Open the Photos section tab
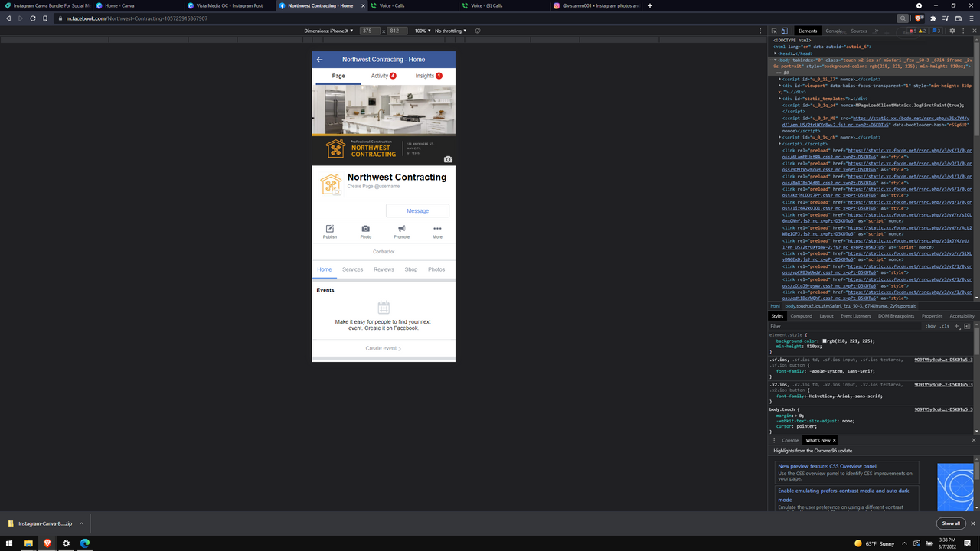980x551 pixels. pyautogui.click(x=436, y=269)
